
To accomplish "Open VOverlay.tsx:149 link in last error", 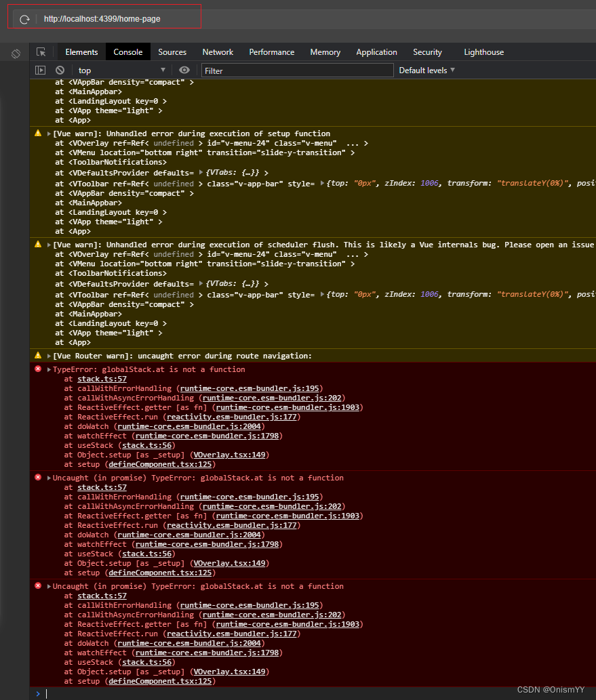I will (229, 672).
